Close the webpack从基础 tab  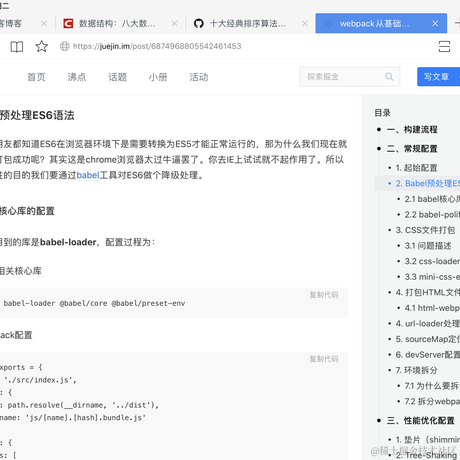pos(435,23)
